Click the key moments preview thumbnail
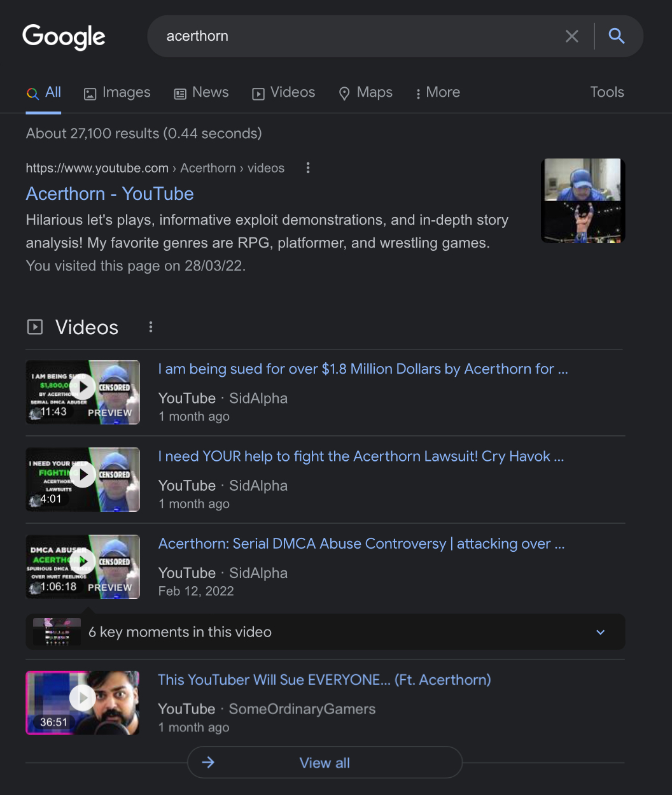Image resolution: width=672 pixels, height=795 pixels. 57,632
